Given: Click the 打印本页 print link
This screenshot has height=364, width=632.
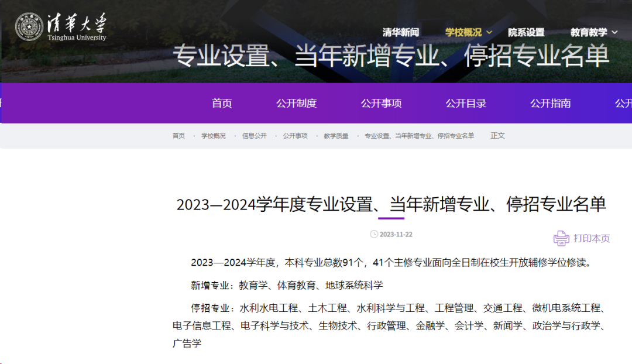Looking at the screenshot, I should tap(592, 239).
